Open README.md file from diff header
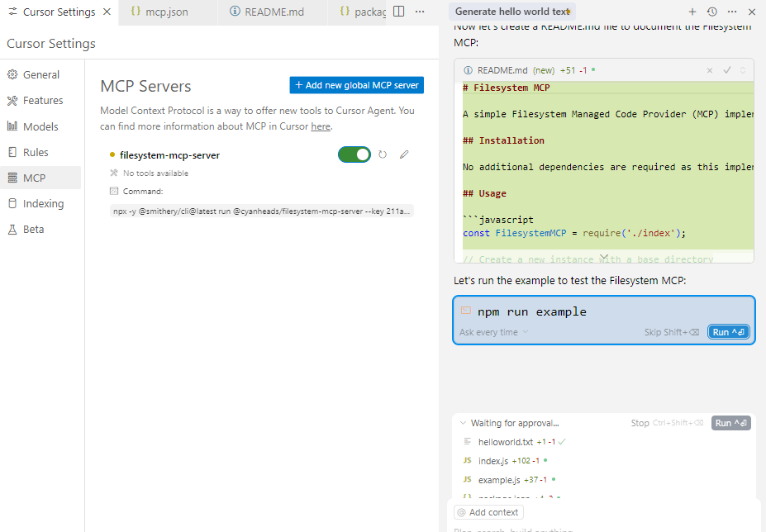Viewport: 766px width, 532px height. (x=502, y=70)
